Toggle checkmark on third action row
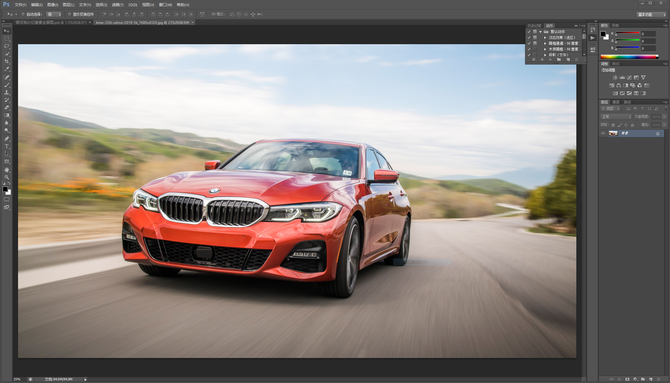The image size is (670, 383). click(529, 43)
